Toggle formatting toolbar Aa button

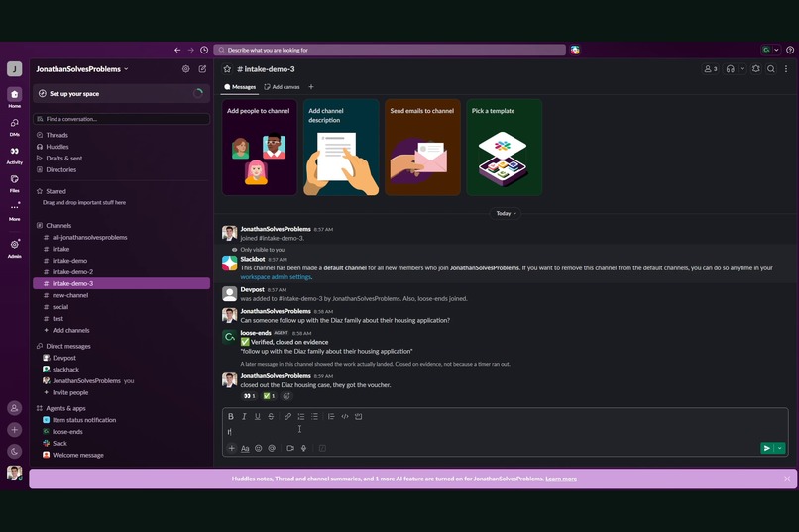pyautogui.click(x=245, y=448)
